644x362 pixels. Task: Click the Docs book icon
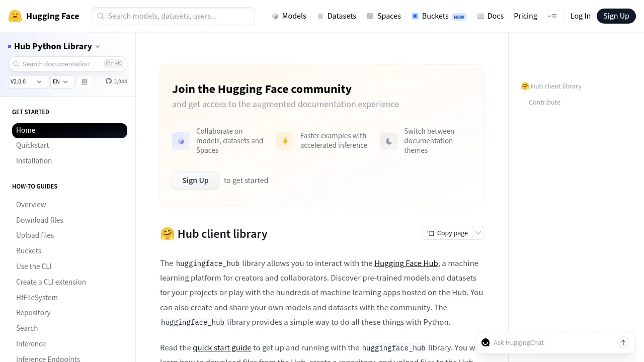coord(480,16)
